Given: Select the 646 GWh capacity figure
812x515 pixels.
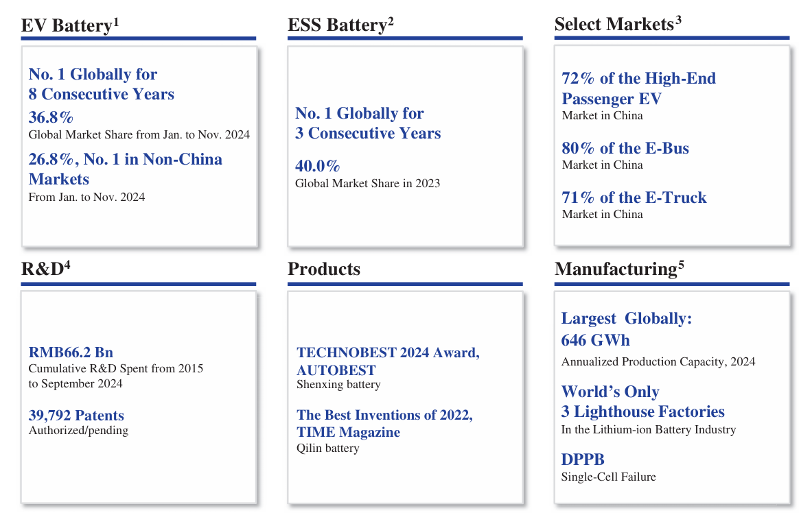Looking at the screenshot, I should 596,339.
